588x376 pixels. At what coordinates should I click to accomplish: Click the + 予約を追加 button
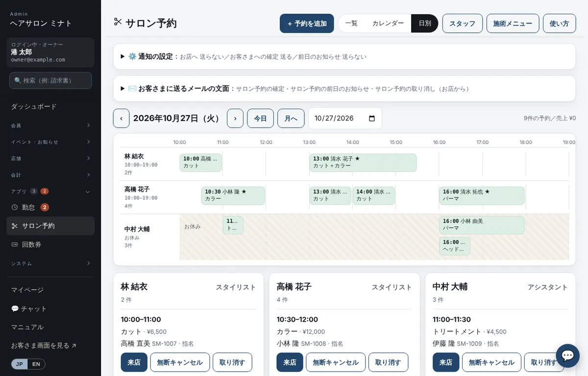[307, 23]
